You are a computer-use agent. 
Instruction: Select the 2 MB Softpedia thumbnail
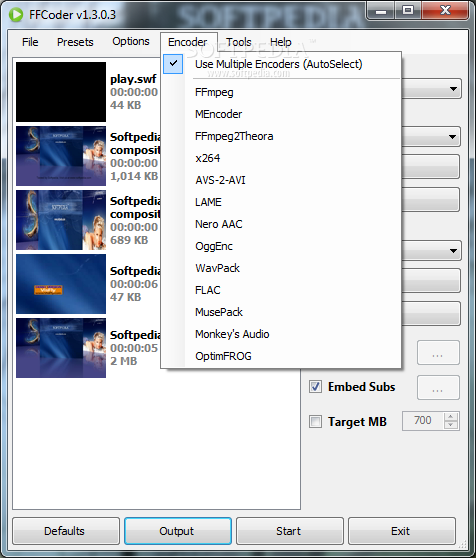pos(61,348)
